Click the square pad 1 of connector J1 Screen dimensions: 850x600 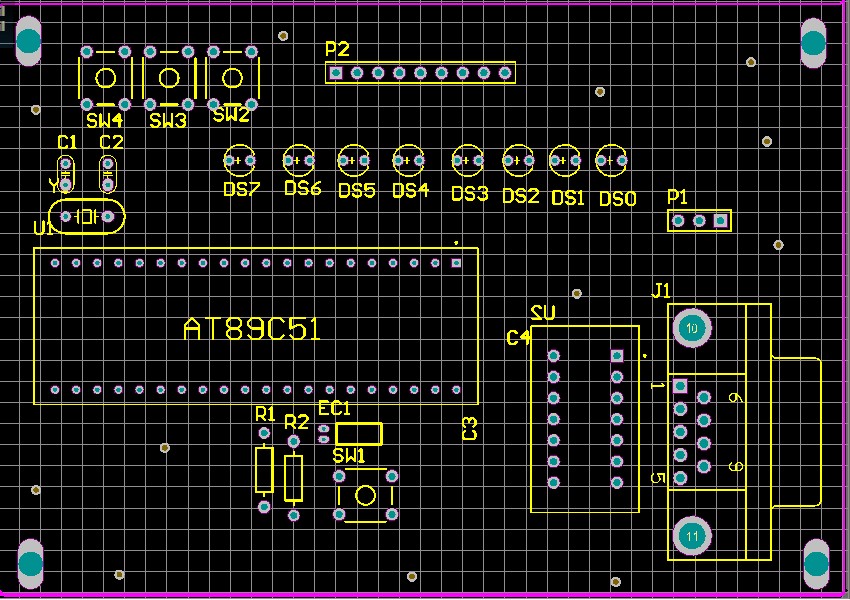[680, 386]
